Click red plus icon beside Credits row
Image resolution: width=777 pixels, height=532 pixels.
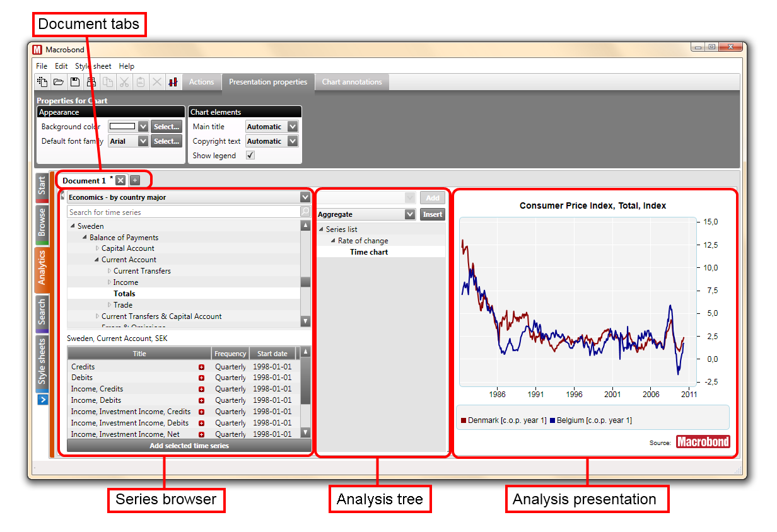[202, 367]
